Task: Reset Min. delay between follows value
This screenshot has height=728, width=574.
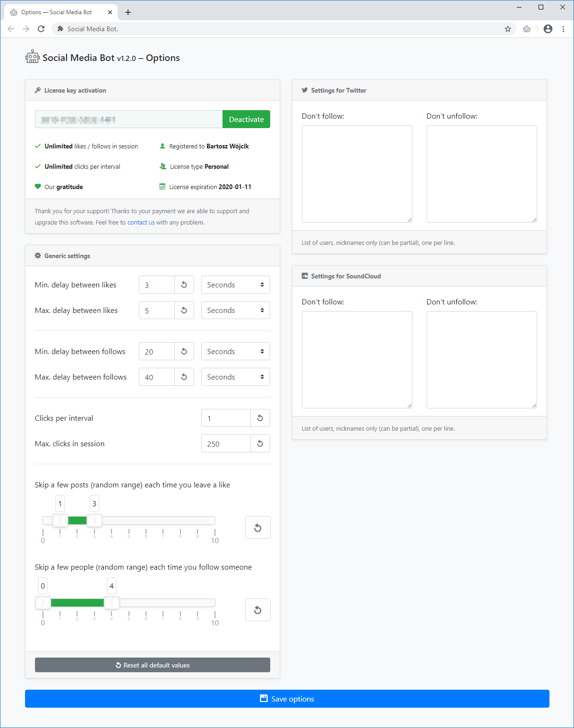Action: 184,351
